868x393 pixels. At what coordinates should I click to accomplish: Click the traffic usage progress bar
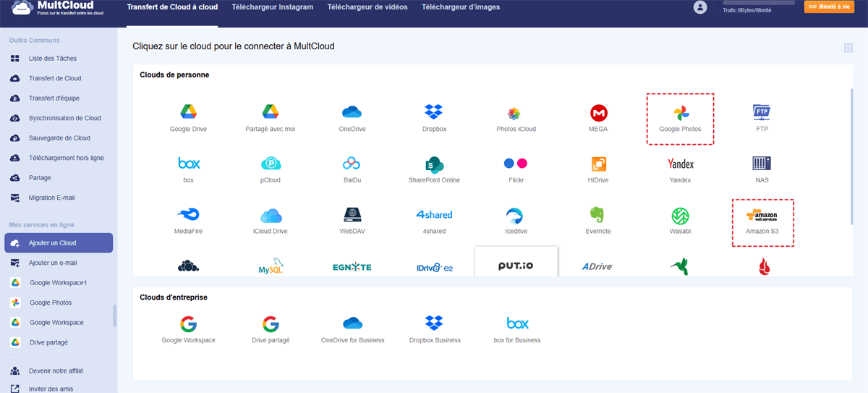(759, 3)
